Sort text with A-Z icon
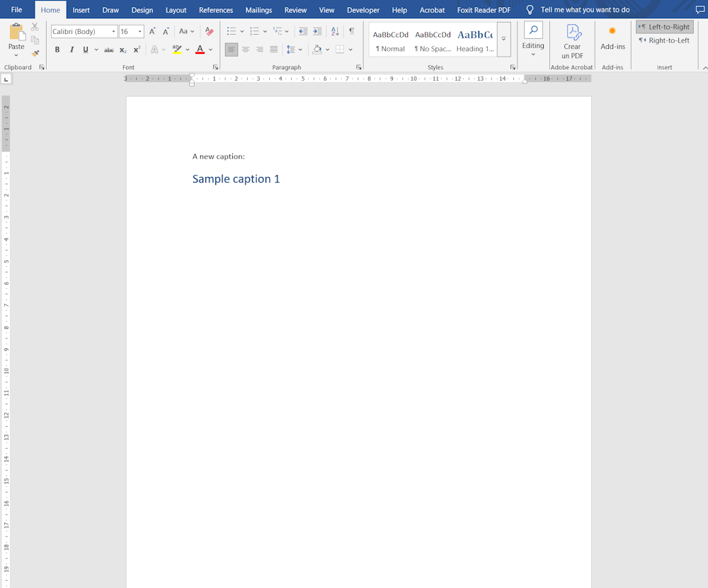This screenshot has height=588, width=708. click(335, 31)
